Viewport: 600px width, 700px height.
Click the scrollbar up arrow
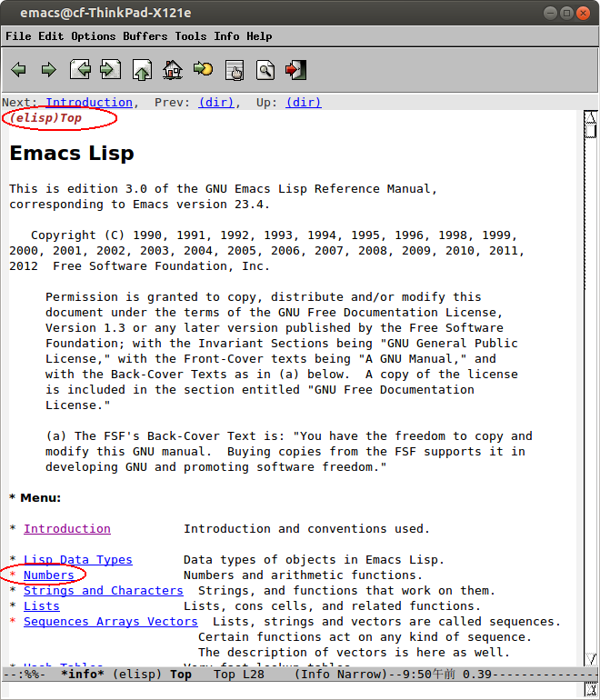click(x=591, y=117)
